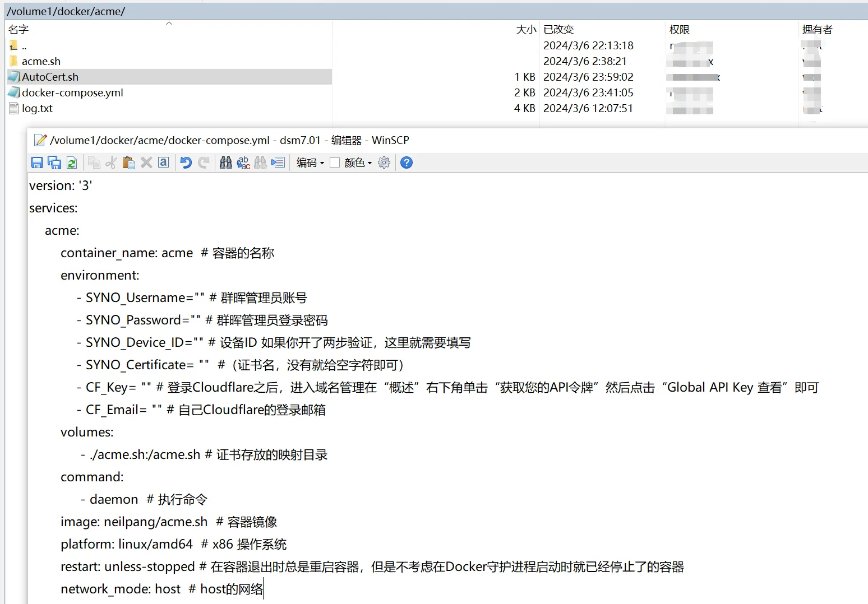Click the Redo arrow icon
Viewport: 868px width, 604px height.
click(204, 162)
